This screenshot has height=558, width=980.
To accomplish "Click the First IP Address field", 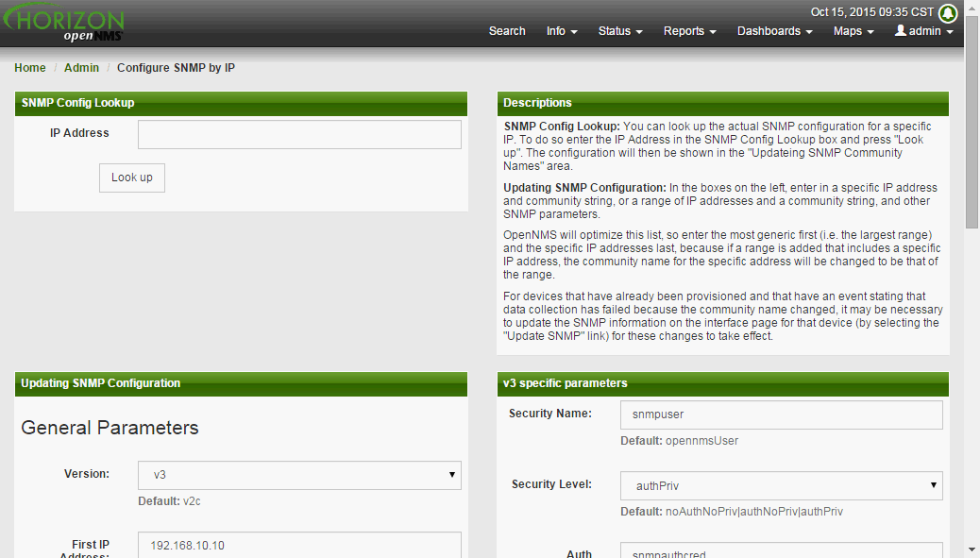I will pos(299,545).
